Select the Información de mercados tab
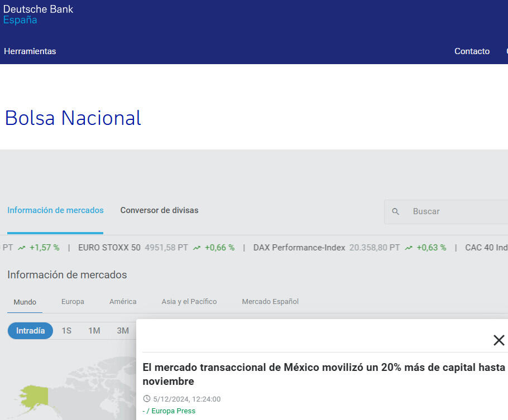The height and width of the screenshot is (420, 508). [55, 210]
